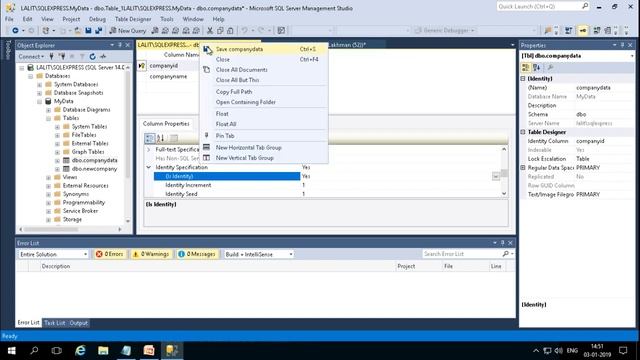Click the Database Engine Query icon after New Query
The height and width of the screenshot is (360, 640).
[155, 31]
